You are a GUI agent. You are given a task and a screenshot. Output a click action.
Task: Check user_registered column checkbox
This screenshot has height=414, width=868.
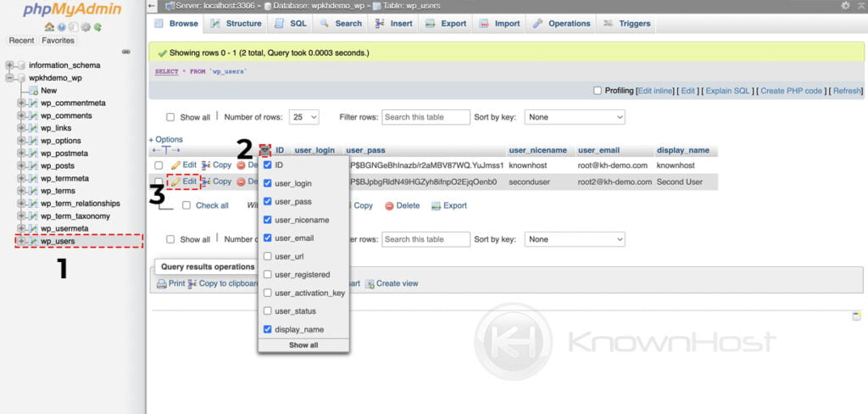pos(267,275)
